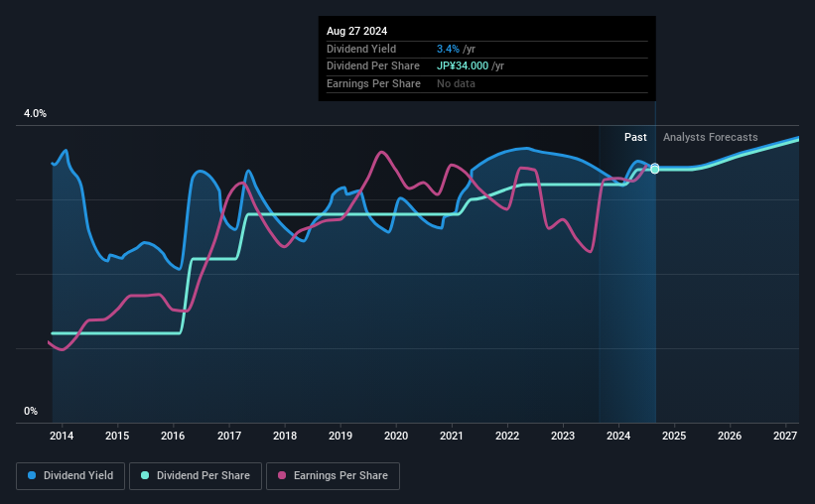Click the 2027 x-axis label
This screenshot has height=504, width=815.
(785, 436)
